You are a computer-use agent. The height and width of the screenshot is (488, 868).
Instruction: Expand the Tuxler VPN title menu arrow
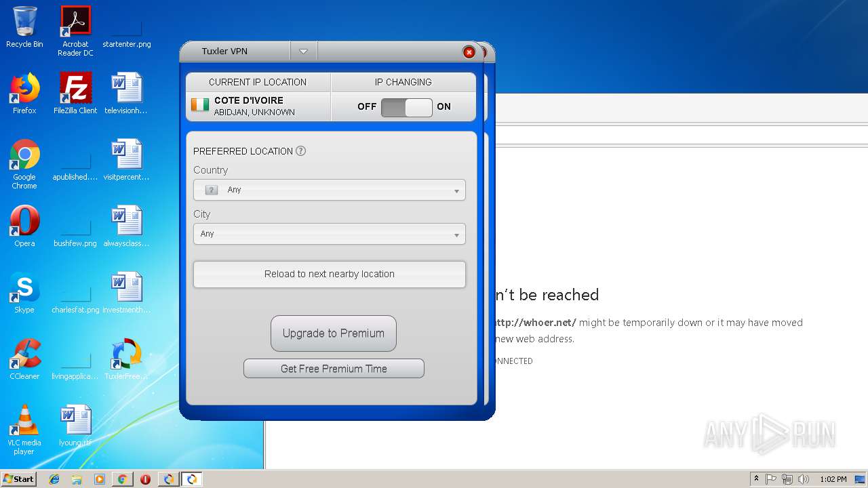pos(303,52)
